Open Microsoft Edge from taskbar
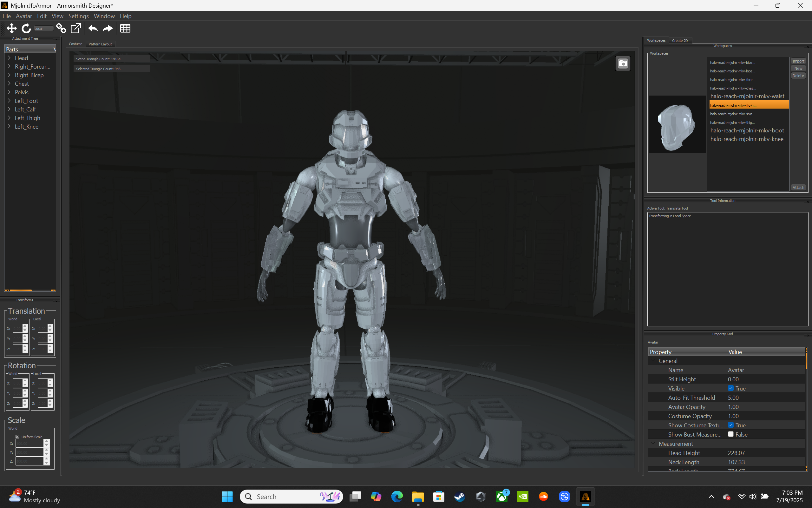Screen dimensions: 812x508 click(397, 497)
